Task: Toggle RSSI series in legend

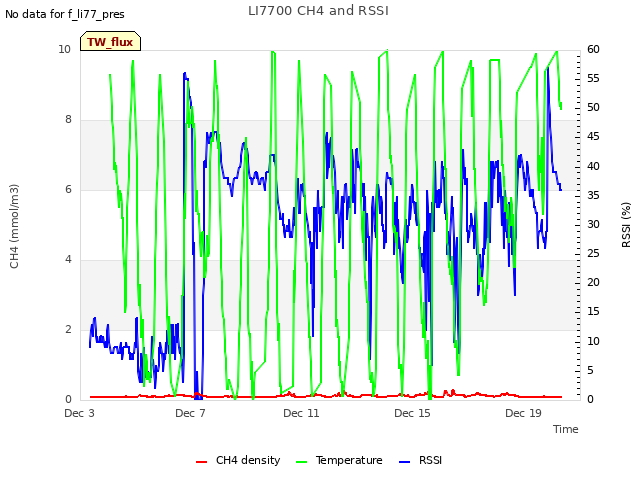Action: (x=420, y=460)
